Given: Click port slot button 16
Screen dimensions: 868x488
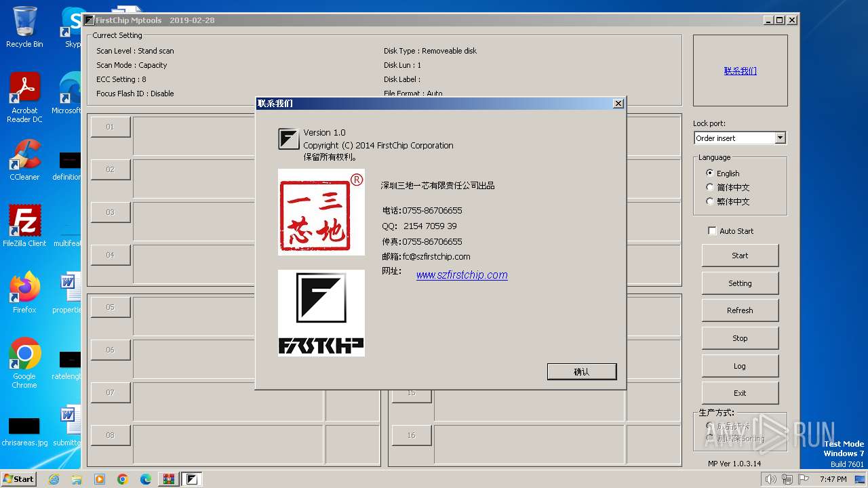Looking at the screenshot, I should [x=411, y=435].
